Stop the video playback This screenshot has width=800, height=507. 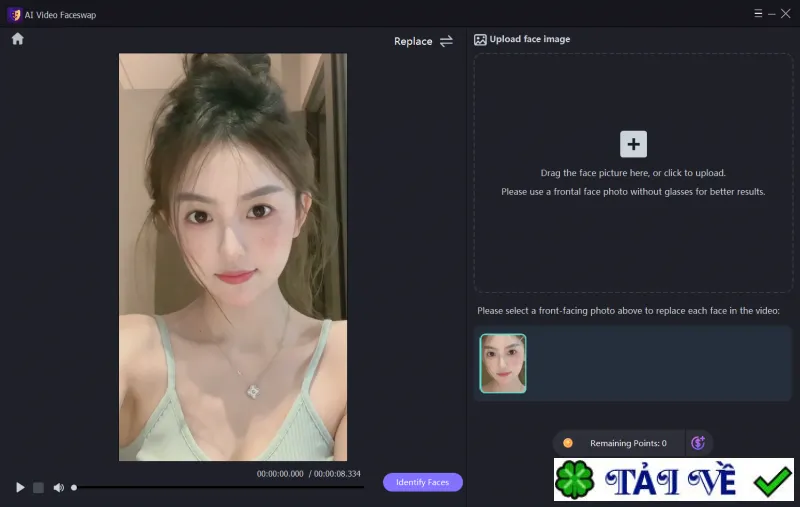(x=38, y=488)
